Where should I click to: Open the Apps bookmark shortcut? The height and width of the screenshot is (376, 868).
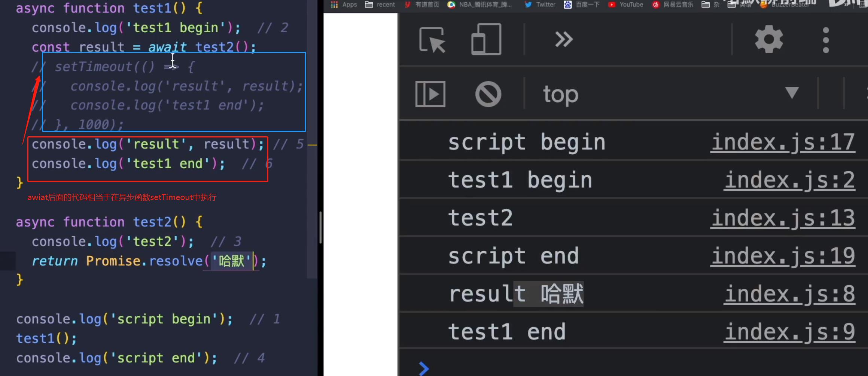click(344, 4)
